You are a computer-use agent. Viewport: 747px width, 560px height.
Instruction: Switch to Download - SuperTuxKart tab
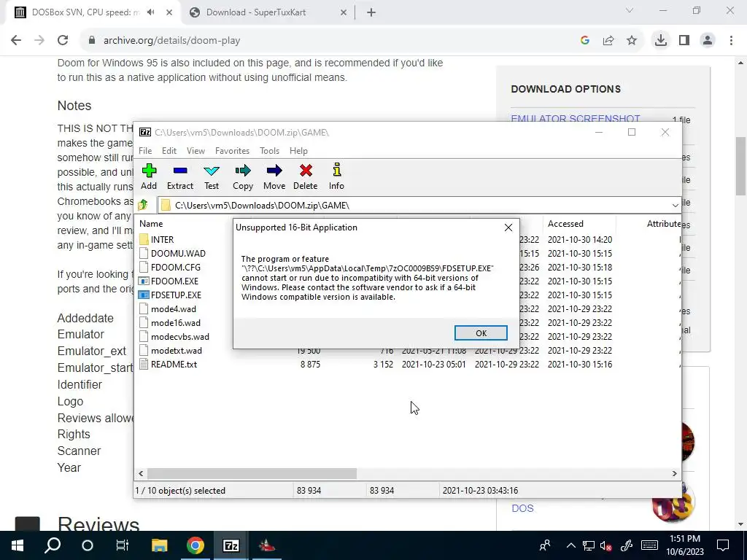click(267, 12)
